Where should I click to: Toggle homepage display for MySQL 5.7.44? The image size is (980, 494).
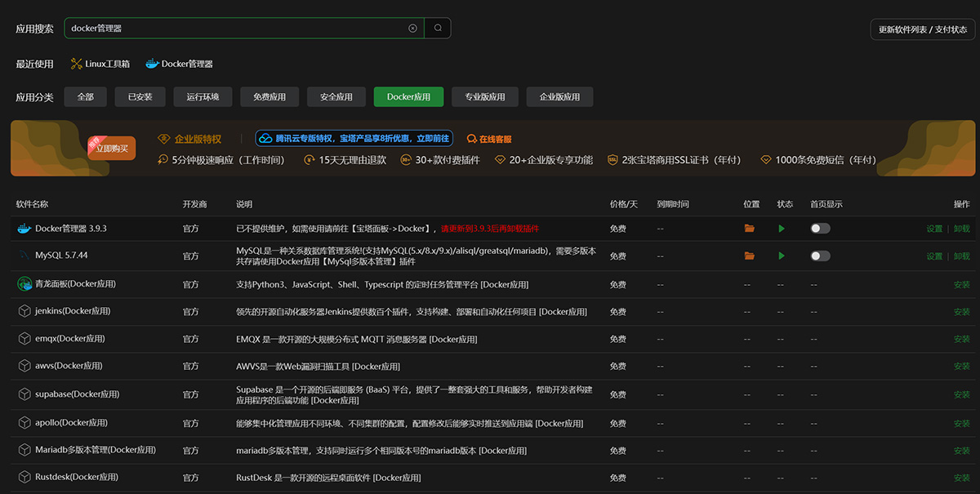[x=820, y=256]
